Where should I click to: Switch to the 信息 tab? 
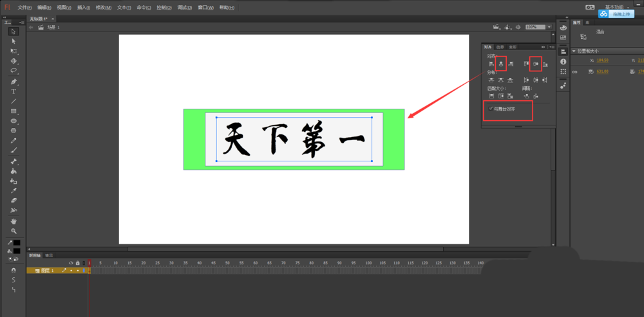[x=500, y=47]
